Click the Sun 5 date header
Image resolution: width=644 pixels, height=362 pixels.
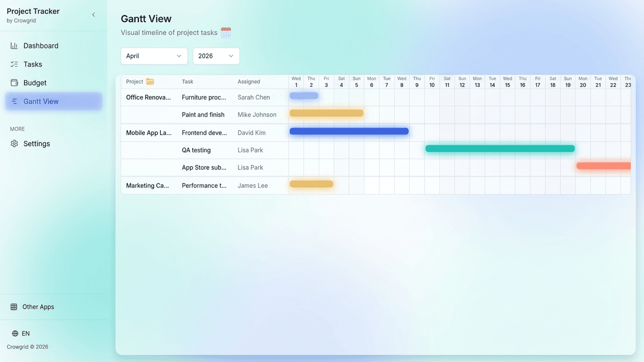[x=357, y=82]
